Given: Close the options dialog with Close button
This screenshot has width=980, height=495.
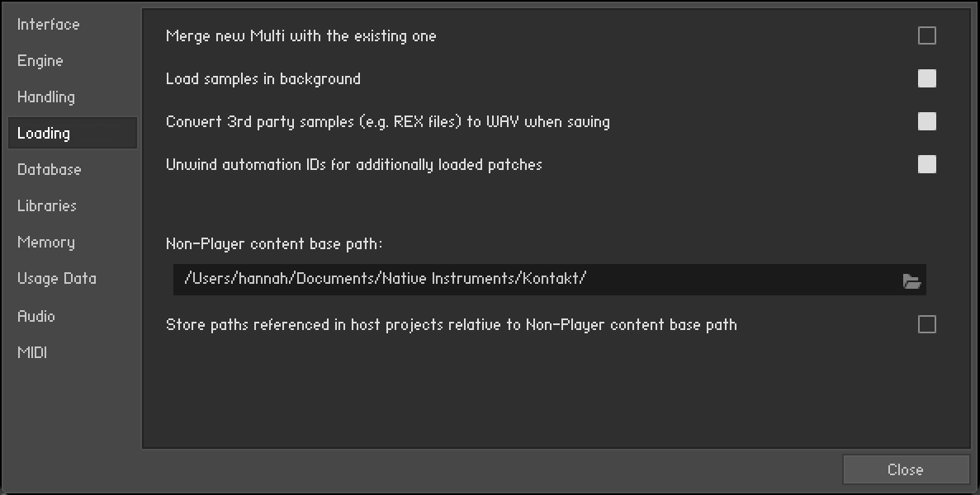Looking at the screenshot, I should [x=906, y=469].
